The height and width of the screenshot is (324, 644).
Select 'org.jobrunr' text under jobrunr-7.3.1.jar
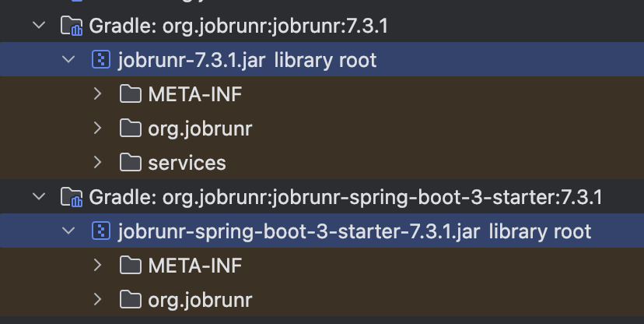tap(200, 129)
